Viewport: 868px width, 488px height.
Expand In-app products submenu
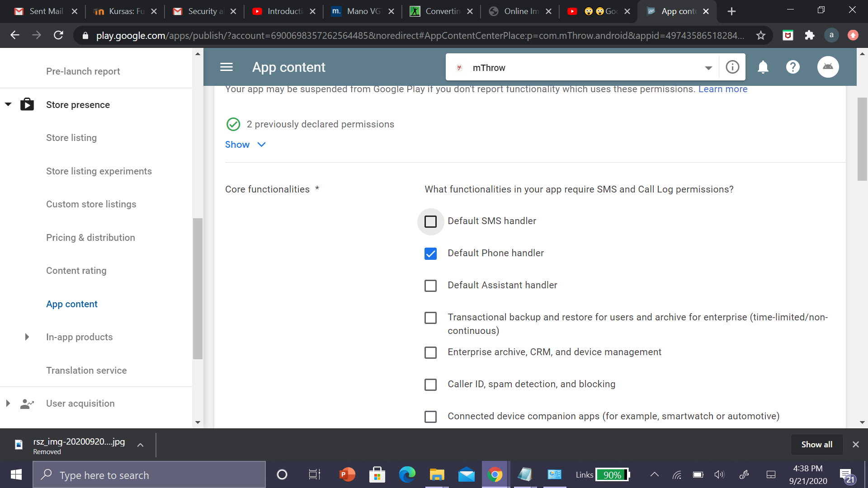click(27, 337)
